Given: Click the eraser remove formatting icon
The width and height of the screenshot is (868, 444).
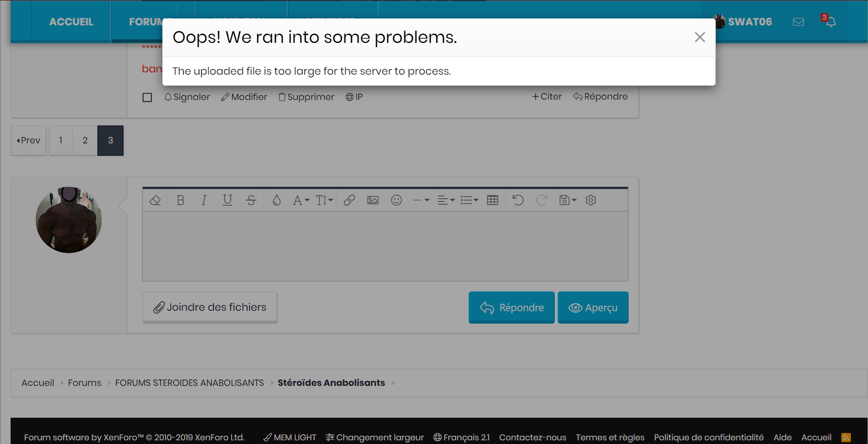Looking at the screenshot, I should point(155,200).
